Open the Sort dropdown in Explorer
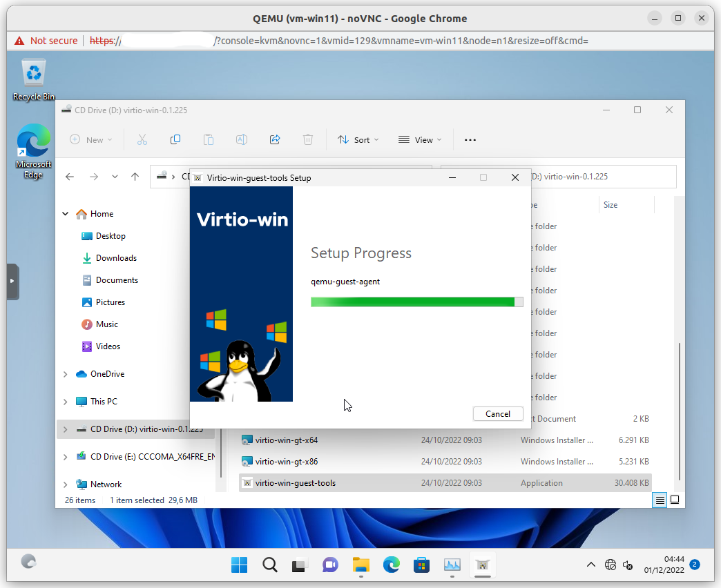The width and height of the screenshot is (721, 588). (358, 139)
